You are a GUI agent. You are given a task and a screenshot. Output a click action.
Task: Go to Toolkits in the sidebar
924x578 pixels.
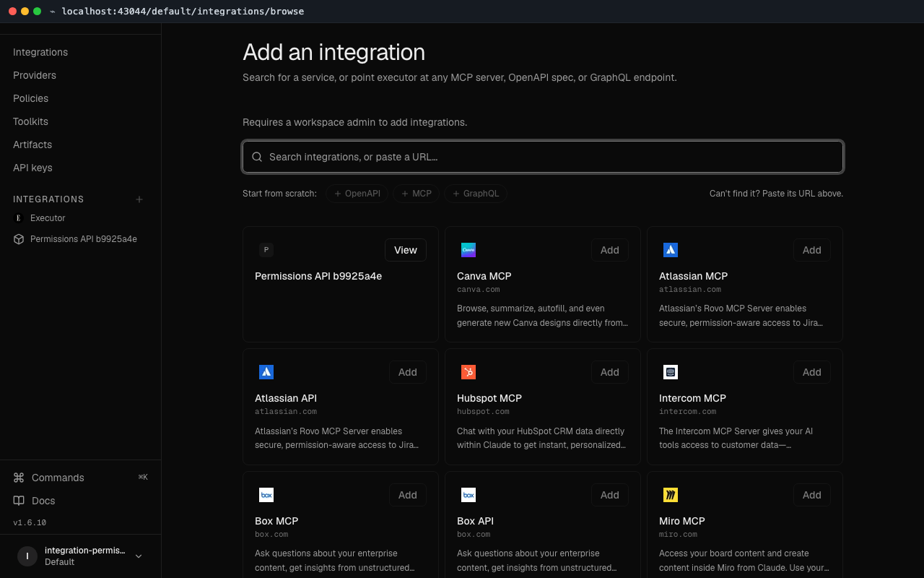(31, 121)
